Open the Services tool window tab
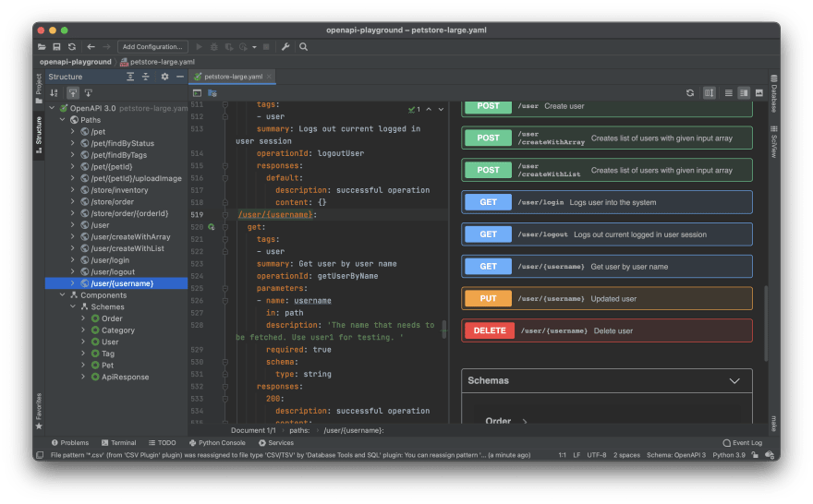Screen dimensions: 813x504 276,443
